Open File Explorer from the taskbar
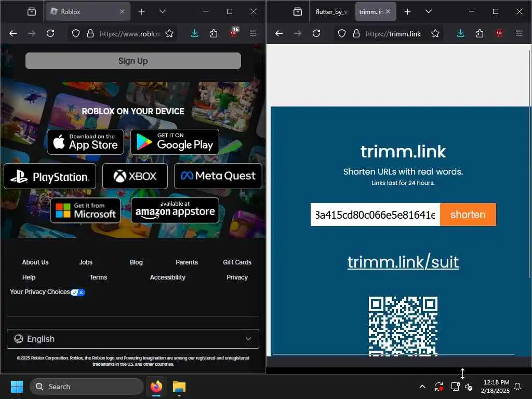 [x=179, y=387]
